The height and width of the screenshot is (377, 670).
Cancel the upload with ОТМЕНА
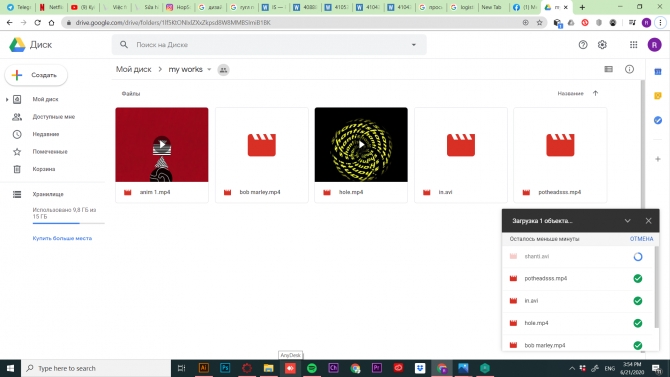pyautogui.click(x=641, y=239)
